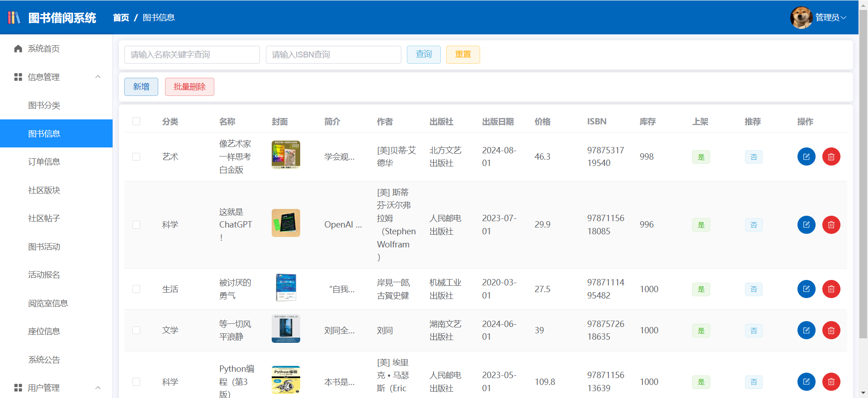Click the 图书信息 breadcrumb item

click(x=159, y=18)
